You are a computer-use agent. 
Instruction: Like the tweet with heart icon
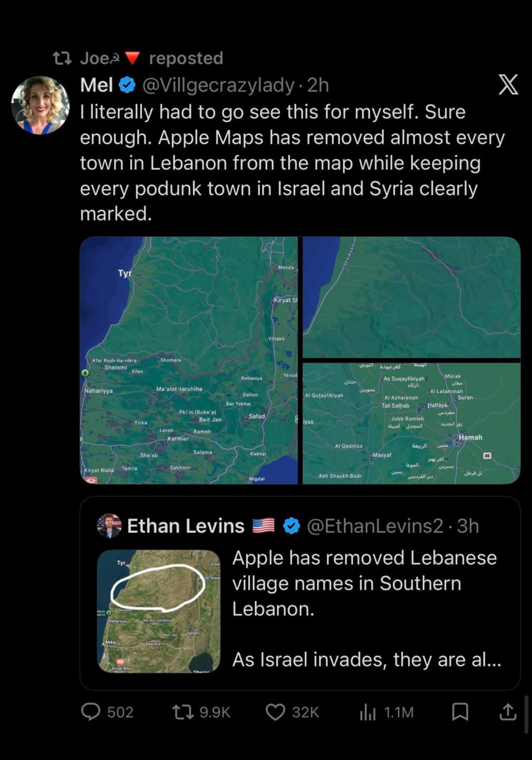click(x=275, y=712)
